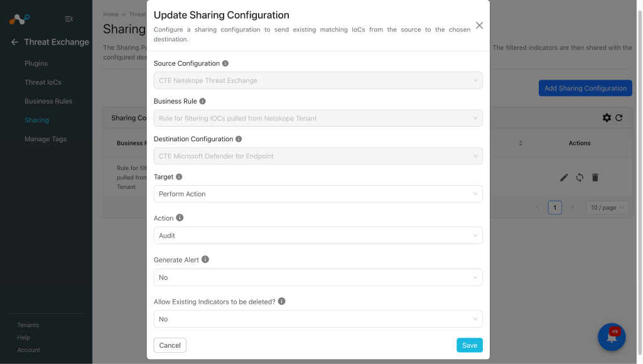The image size is (643, 364).
Task: Click the info icon next to Target
Action: click(179, 177)
